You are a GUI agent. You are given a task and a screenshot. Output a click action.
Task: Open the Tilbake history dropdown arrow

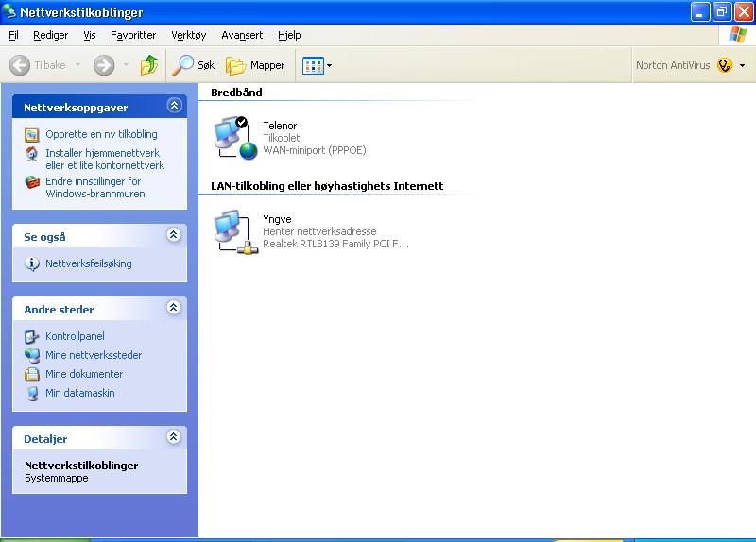(77, 65)
